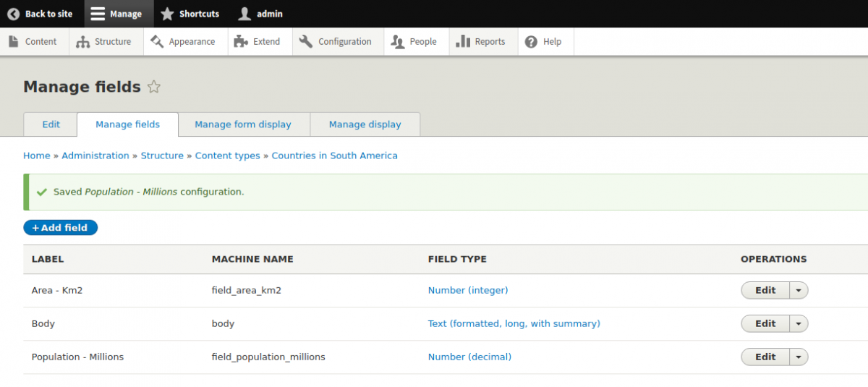The width and height of the screenshot is (868, 387).
Task: Click the Help question mark icon
Action: pyautogui.click(x=531, y=41)
